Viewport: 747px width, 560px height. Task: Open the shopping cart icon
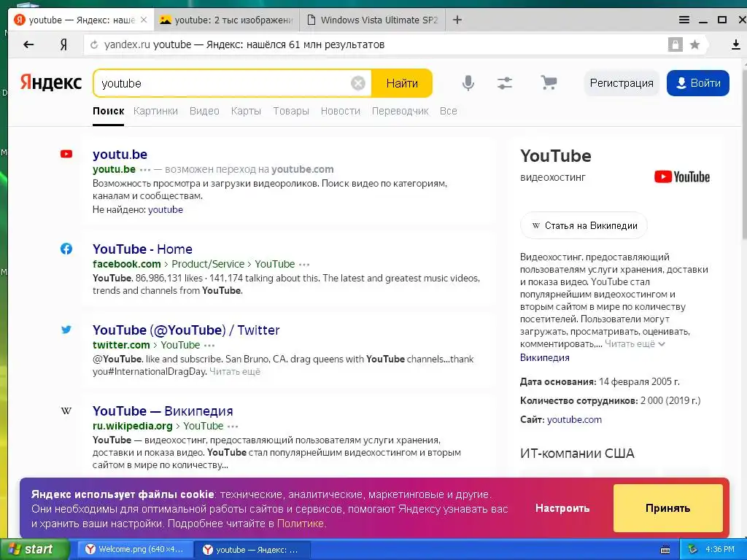point(549,83)
